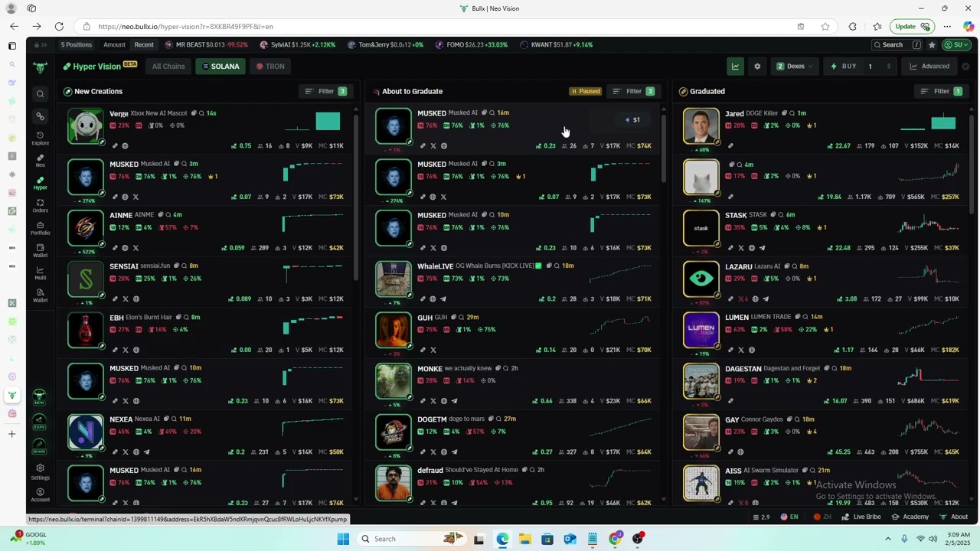The height and width of the screenshot is (551, 980).
Task: Toggle Paused on About to Graduate
Action: (x=585, y=92)
